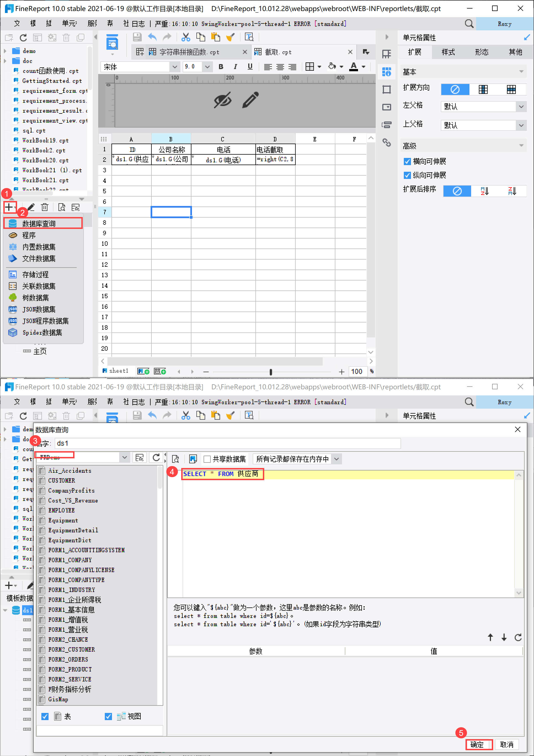The image size is (534, 756).
Task: Click the hyperlink chain icon in right sidebar
Action: click(x=386, y=142)
